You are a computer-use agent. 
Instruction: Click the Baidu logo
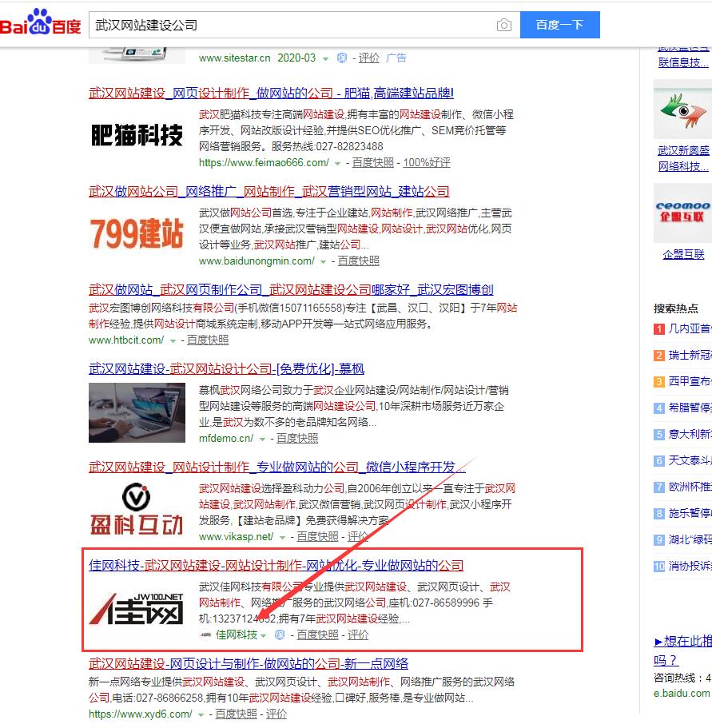41,22
